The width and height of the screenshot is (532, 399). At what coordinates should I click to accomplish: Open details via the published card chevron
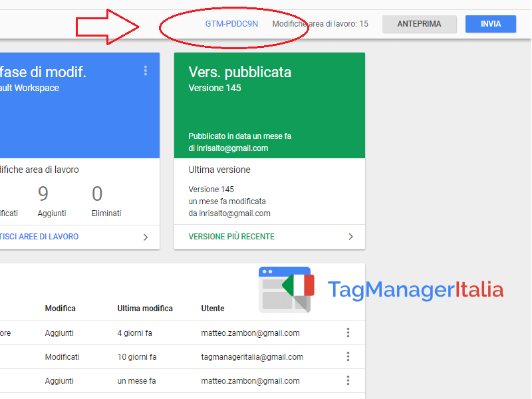[350, 237]
